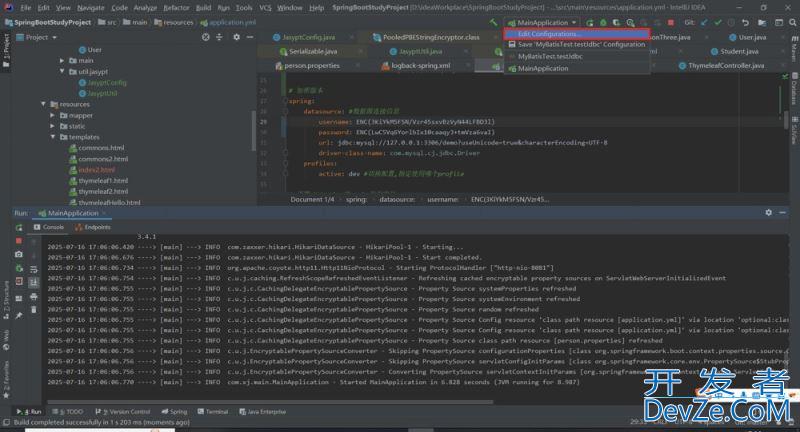The image size is (800, 432).
Task: Open the Java Enterprise tool window
Action: [x=263, y=412]
